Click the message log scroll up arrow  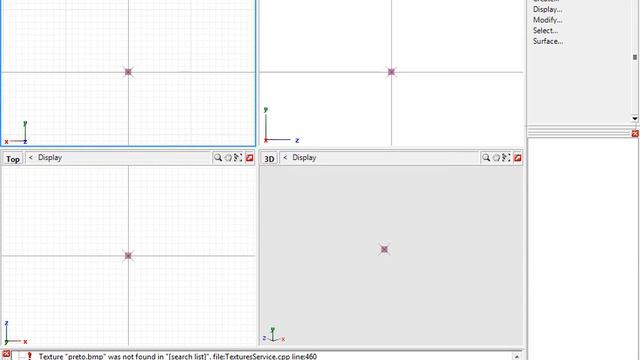(x=516, y=356)
